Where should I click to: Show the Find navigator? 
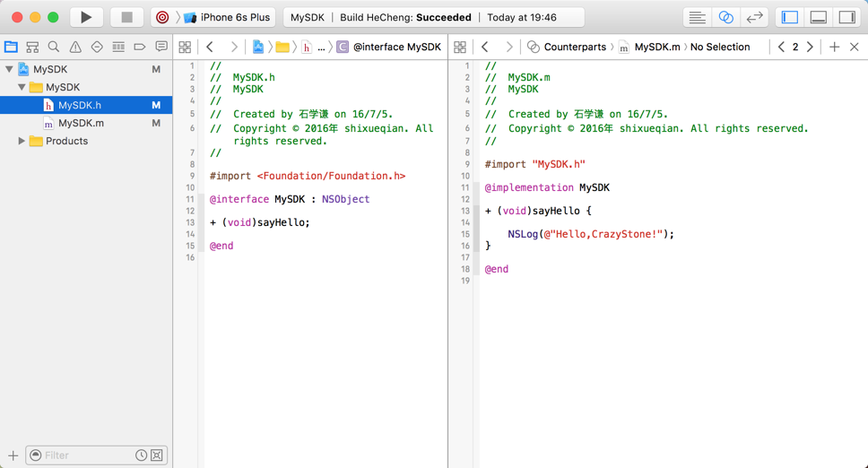(54, 47)
